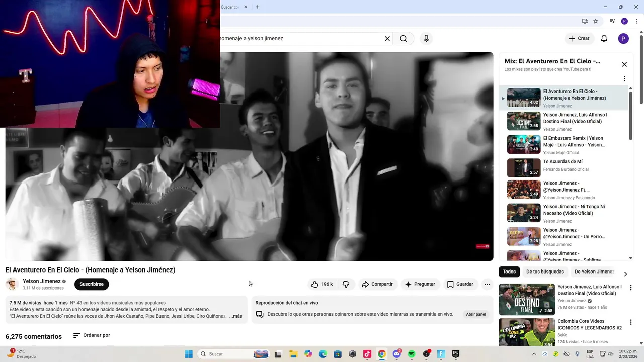
Task: Click install app icon in address bar
Action: pyautogui.click(x=585, y=21)
